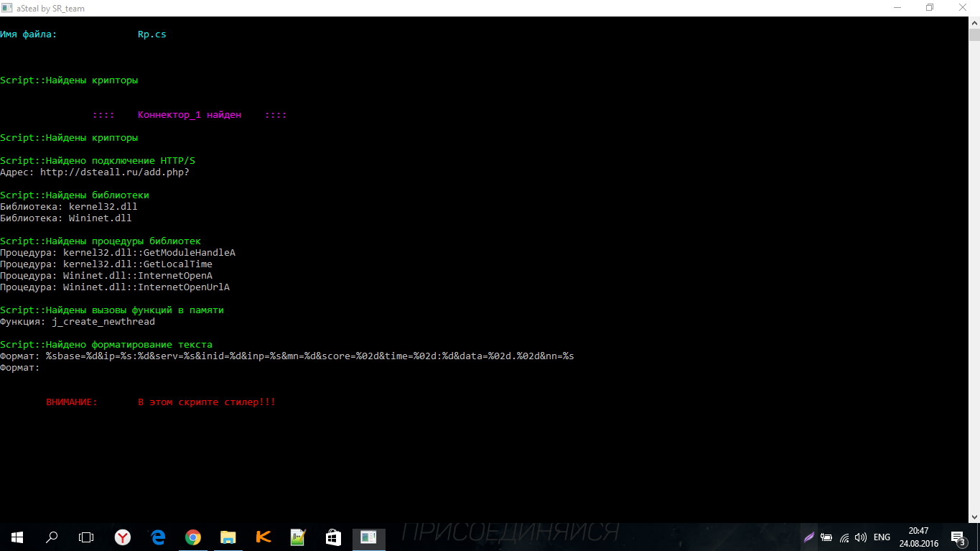Open Microsoft Edge from the taskbar

pyautogui.click(x=158, y=537)
